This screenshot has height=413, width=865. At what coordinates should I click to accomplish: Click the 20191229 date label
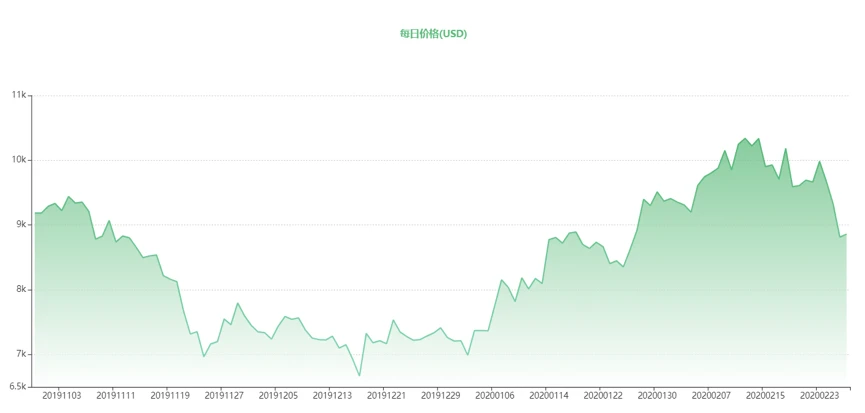click(x=440, y=396)
